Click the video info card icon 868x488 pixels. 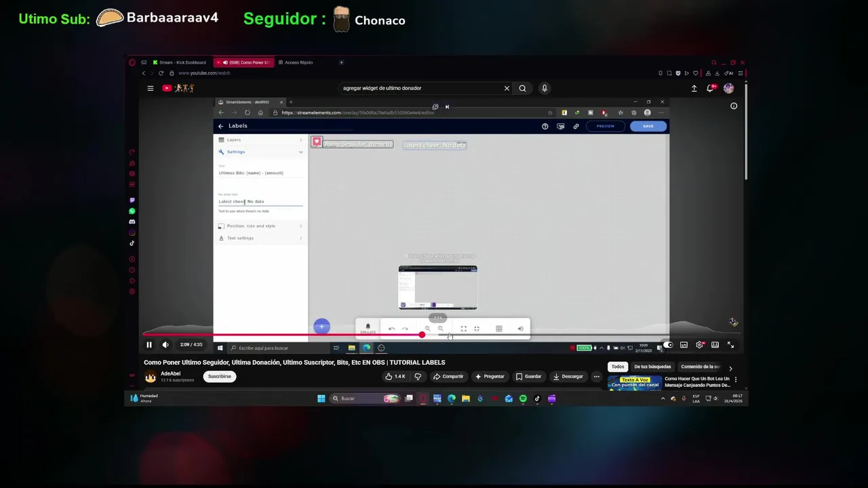click(x=734, y=106)
